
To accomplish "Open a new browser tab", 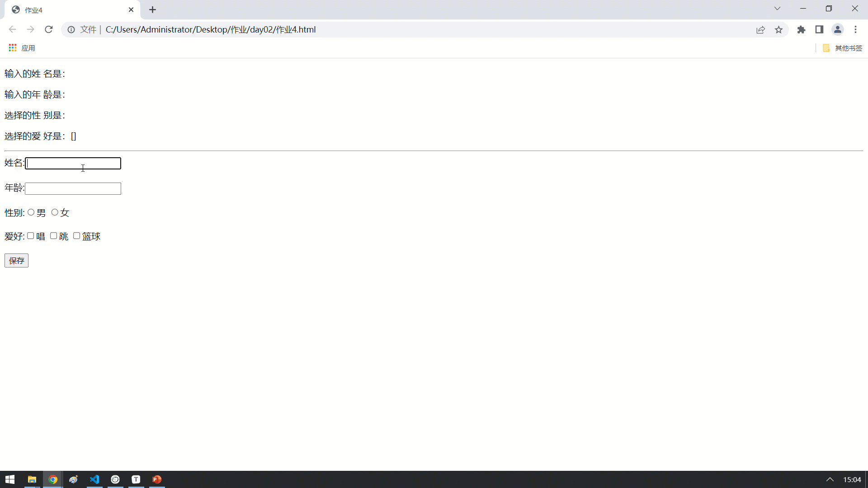I will [152, 9].
